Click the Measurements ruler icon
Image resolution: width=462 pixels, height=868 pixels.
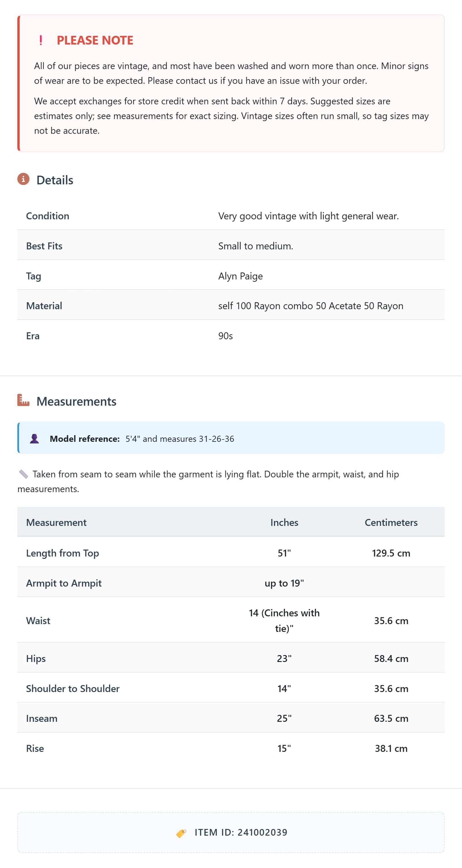23,400
